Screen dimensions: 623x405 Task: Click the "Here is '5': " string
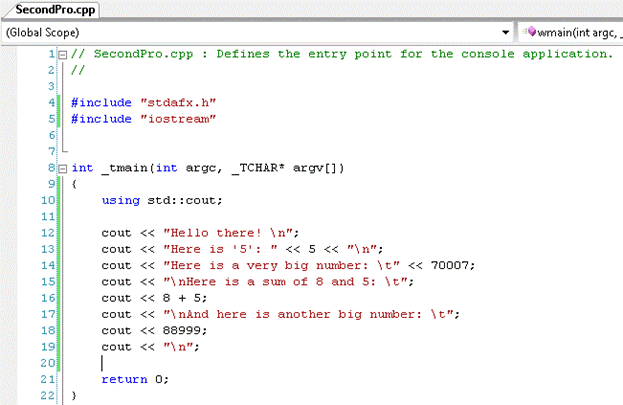coord(220,249)
